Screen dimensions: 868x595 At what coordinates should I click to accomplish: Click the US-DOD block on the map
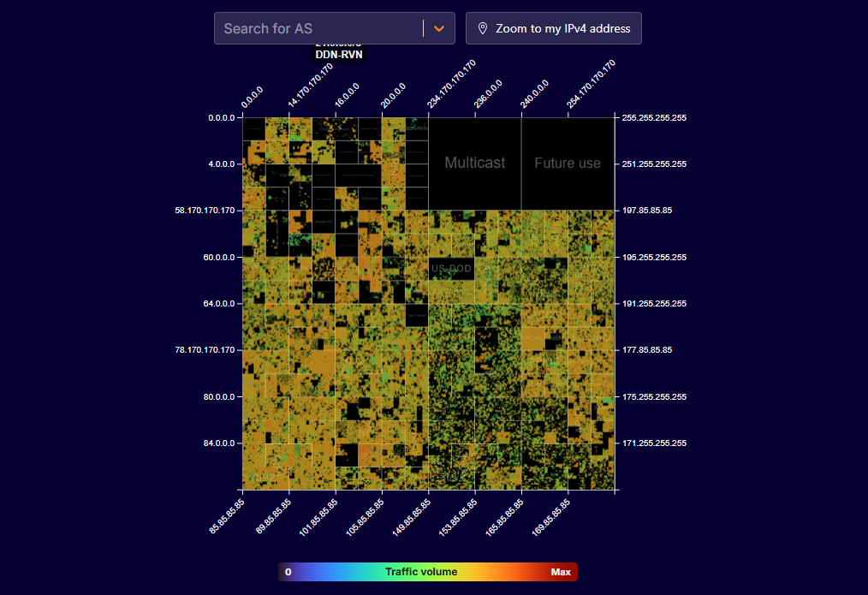[451, 269]
